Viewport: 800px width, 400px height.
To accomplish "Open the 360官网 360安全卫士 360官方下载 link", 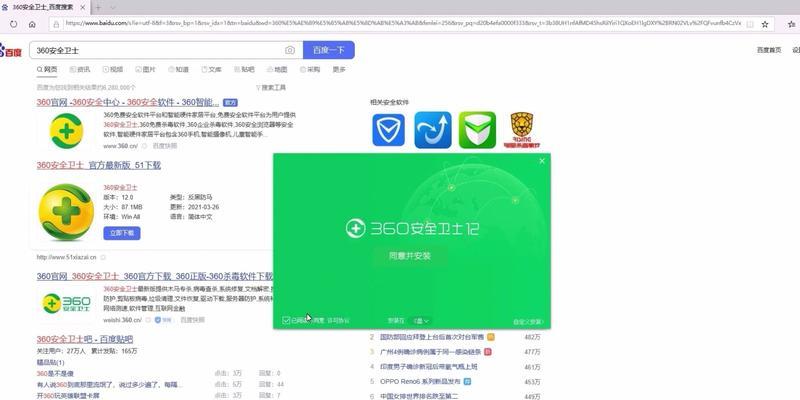I will coord(155,276).
